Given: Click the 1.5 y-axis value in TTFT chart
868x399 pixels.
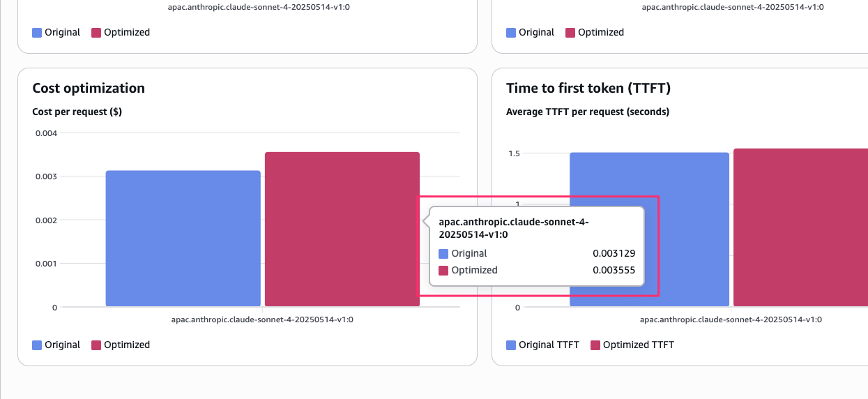Looking at the screenshot, I should [514, 153].
